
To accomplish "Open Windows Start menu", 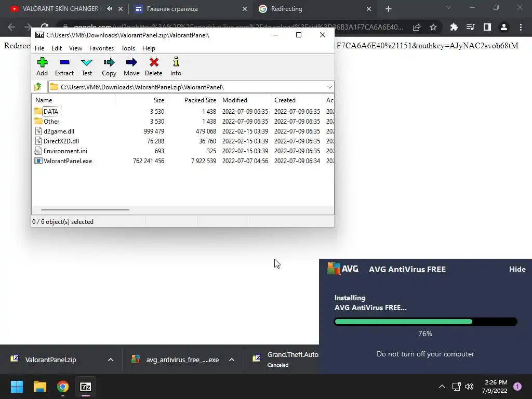I will 17,387.
